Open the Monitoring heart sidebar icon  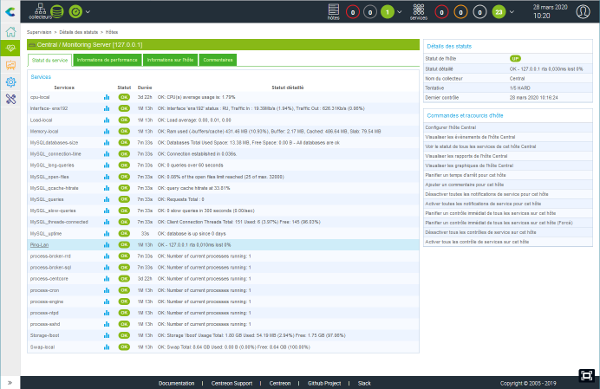click(x=11, y=48)
